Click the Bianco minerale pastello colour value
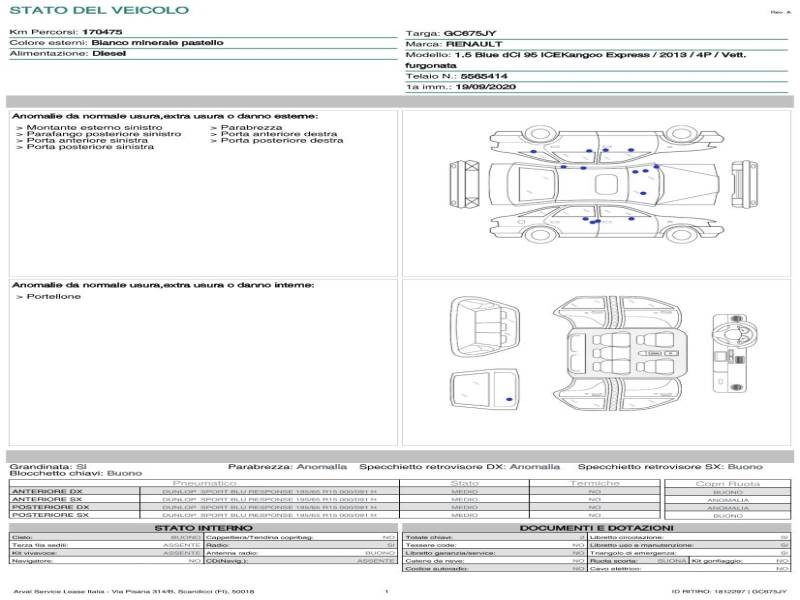 157,42
